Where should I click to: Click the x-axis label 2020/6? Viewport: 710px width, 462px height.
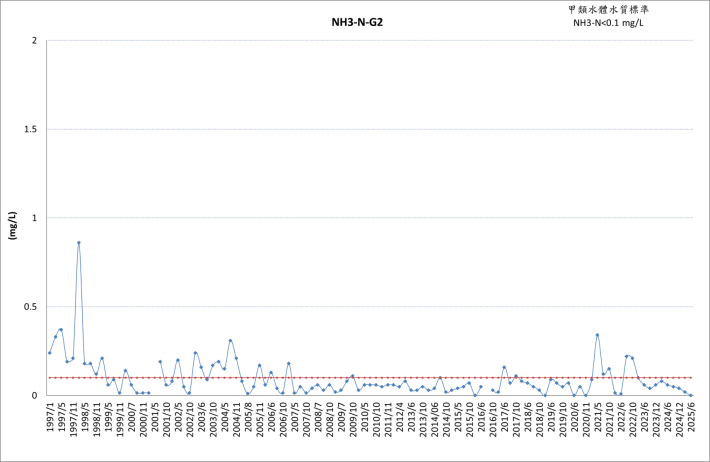(575, 418)
